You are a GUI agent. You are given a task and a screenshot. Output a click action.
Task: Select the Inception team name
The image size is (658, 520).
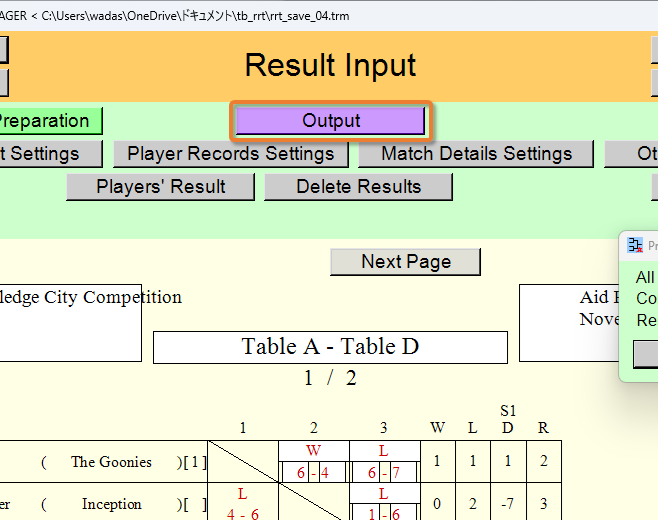[111, 504]
